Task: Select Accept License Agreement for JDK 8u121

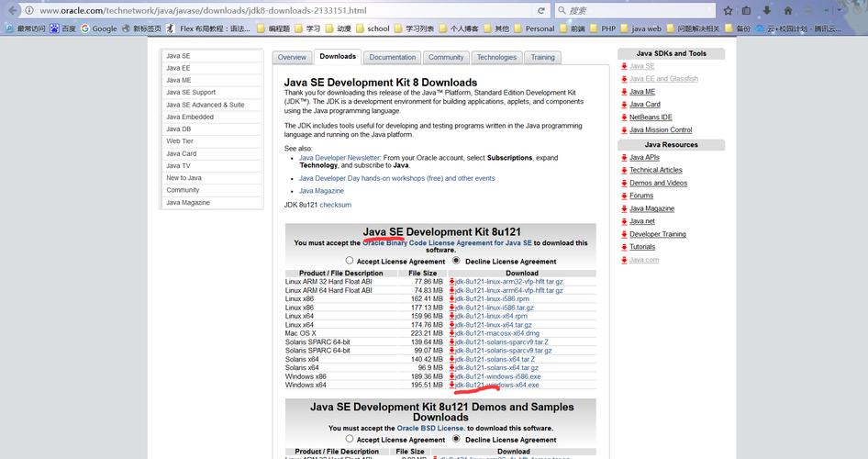Action: (349, 261)
